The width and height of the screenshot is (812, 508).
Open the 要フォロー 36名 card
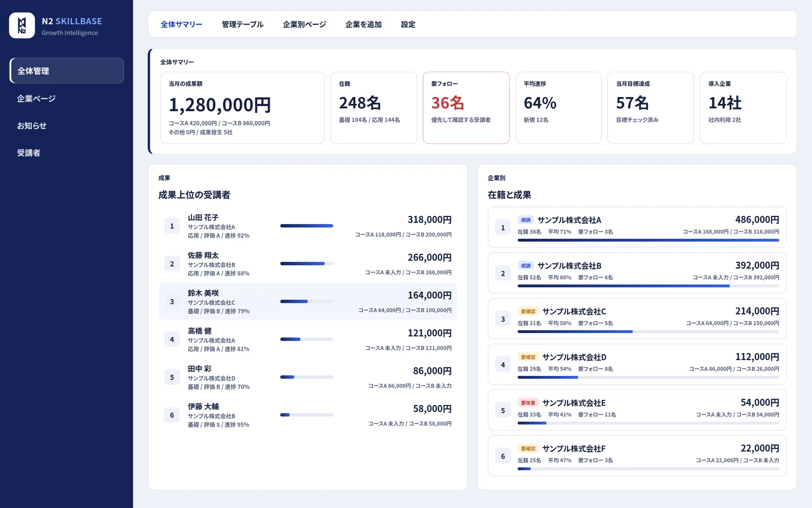[x=466, y=108]
